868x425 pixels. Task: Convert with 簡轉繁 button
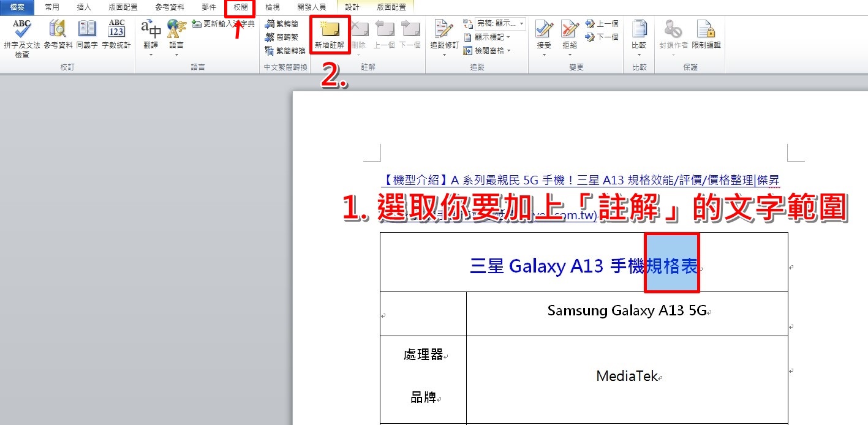282,37
